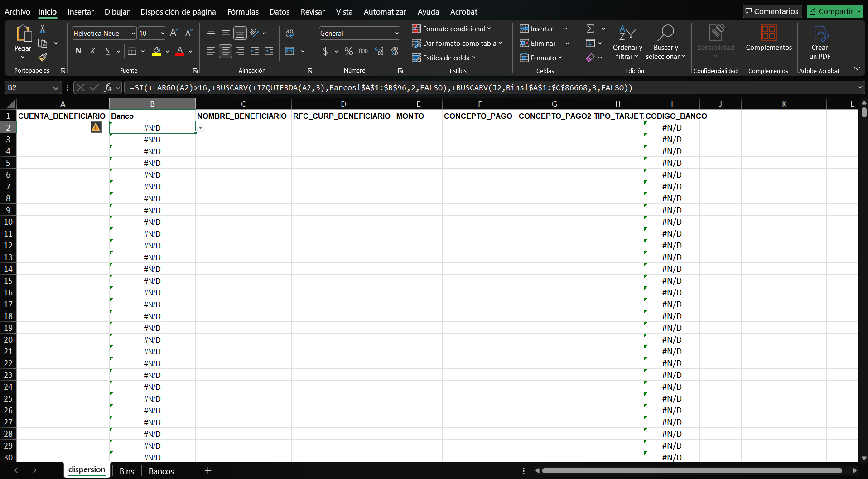Expand the formula bar chevron
The height and width of the screenshot is (479, 868).
860,87
